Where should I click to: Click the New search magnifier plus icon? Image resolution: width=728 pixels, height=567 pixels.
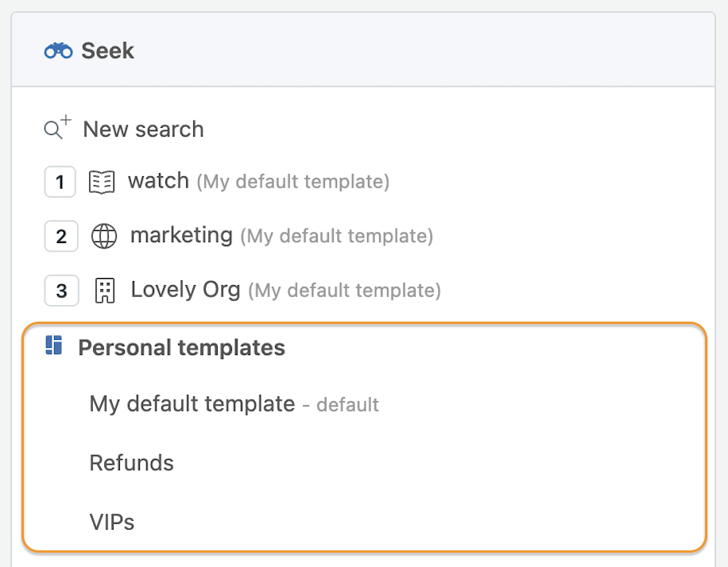click(x=57, y=127)
